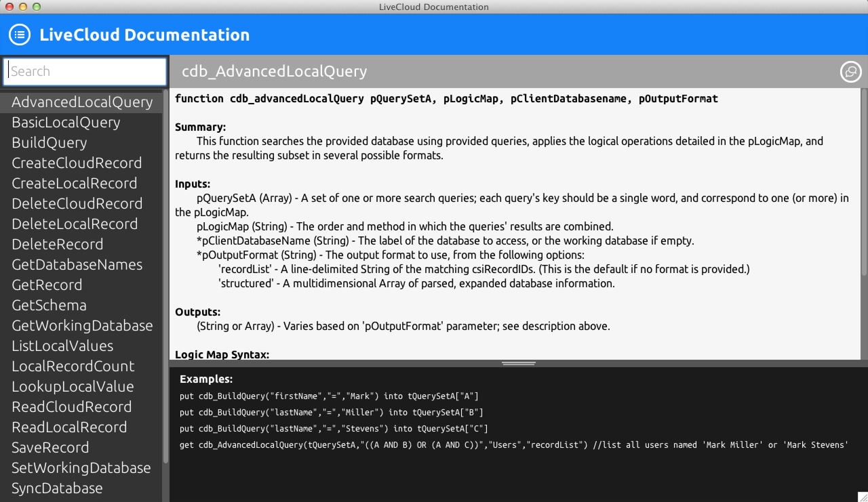868x502 pixels.
Task: Click the list menu icon in header
Action: coord(20,35)
